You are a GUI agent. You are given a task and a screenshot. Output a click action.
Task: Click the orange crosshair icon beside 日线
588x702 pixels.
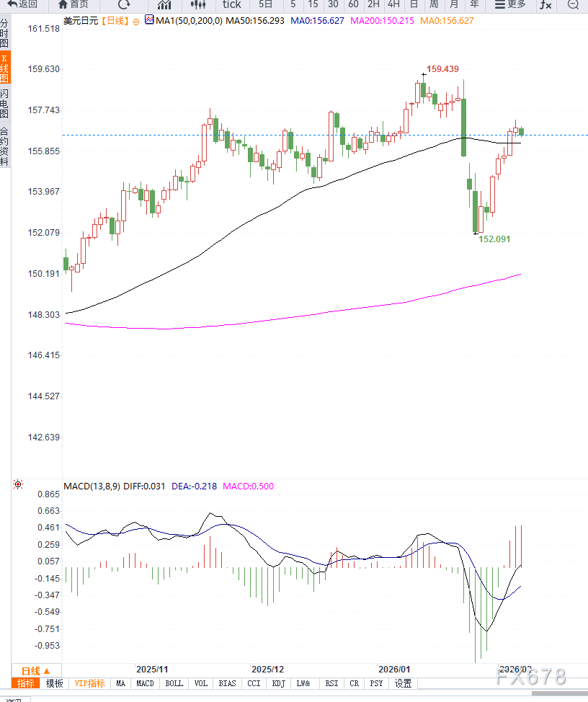(x=137, y=21)
